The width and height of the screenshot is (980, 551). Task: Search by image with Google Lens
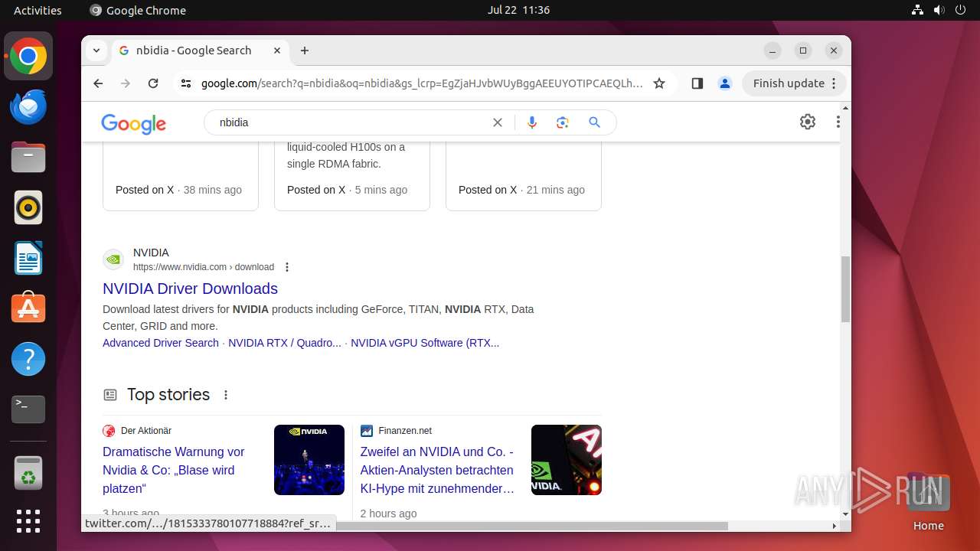pos(563,122)
